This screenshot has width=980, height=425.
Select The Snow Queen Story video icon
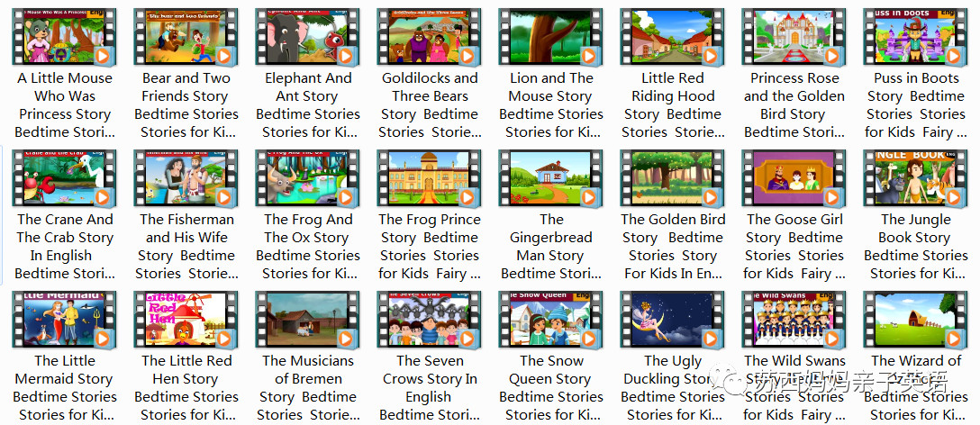pyautogui.click(x=550, y=320)
